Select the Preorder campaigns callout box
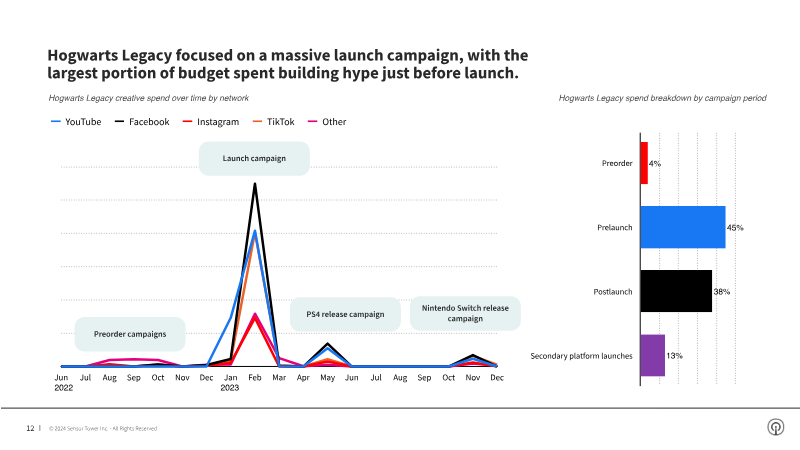The height and width of the screenshot is (450, 800). click(x=130, y=333)
